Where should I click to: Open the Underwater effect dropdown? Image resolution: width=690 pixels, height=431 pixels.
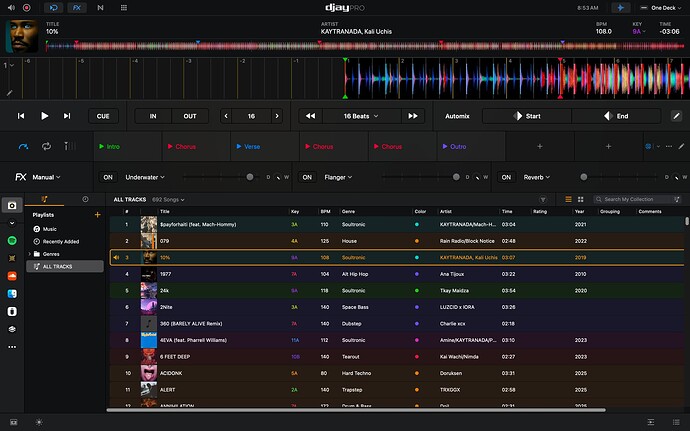[x=145, y=177]
